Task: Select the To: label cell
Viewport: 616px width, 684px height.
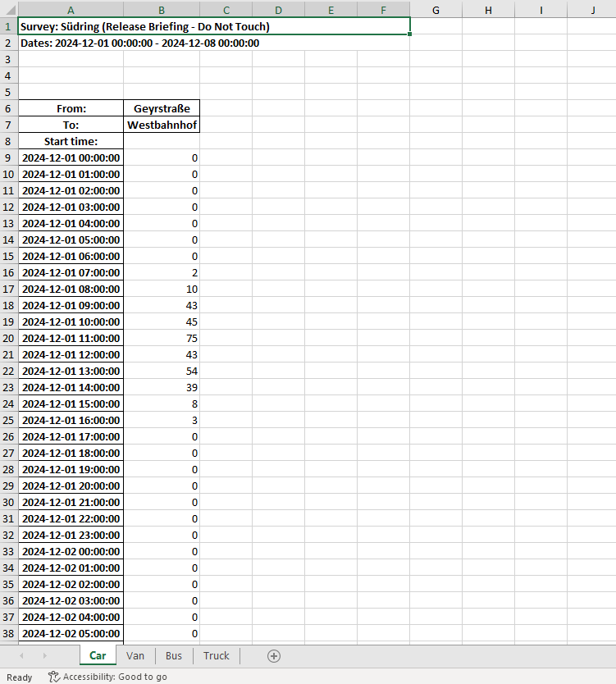Action: (x=71, y=125)
